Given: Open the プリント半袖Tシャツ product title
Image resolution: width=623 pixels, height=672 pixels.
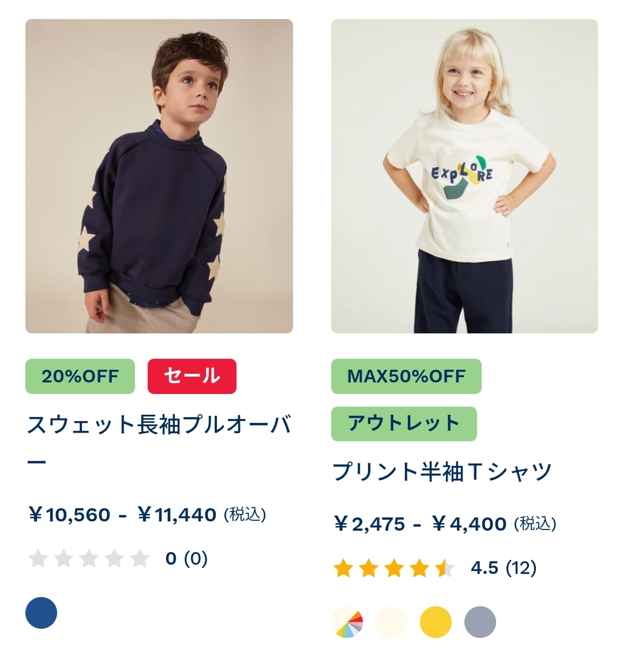Looking at the screenshot, I should point(442,471).
